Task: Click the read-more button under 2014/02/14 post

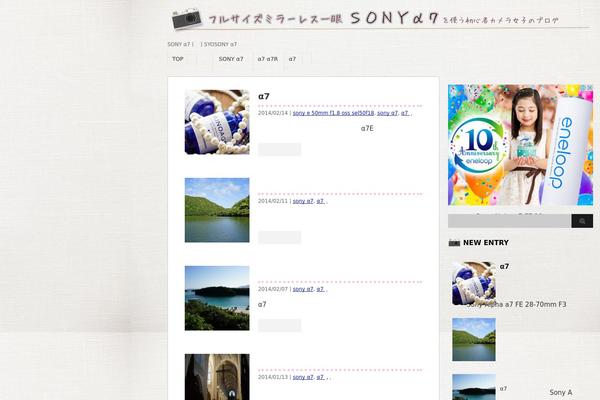Action: pos(279,149)
